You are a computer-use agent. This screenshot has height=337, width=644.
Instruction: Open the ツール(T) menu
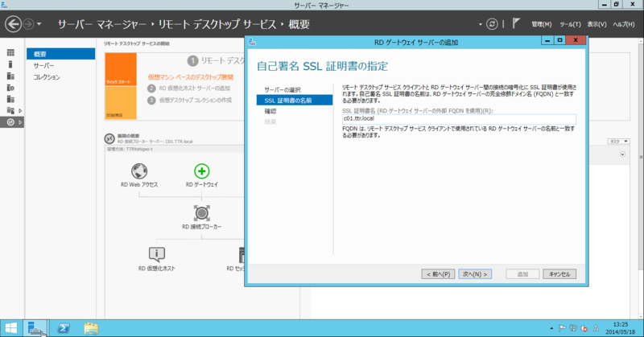click(570, 24)
